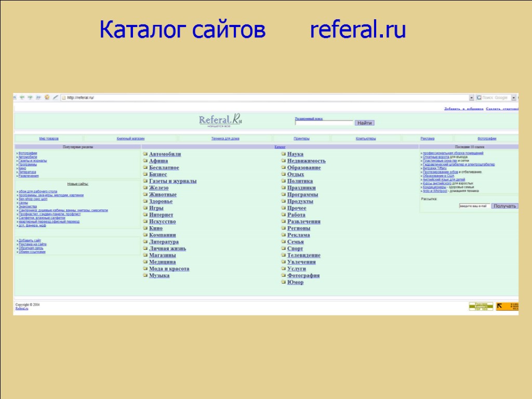The width and height of the screenshot is (532, 399).
Task: Click the Google search input field
Action: 496,98
